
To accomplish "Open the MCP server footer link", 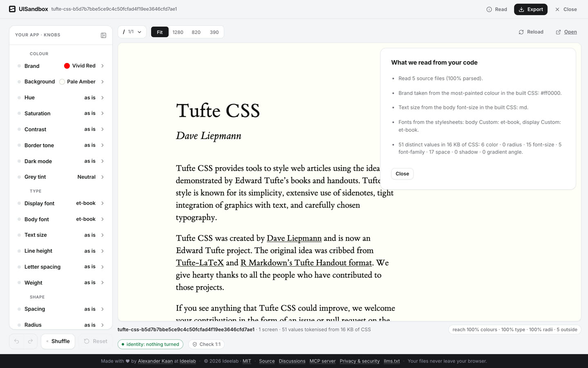I will 323,361.
